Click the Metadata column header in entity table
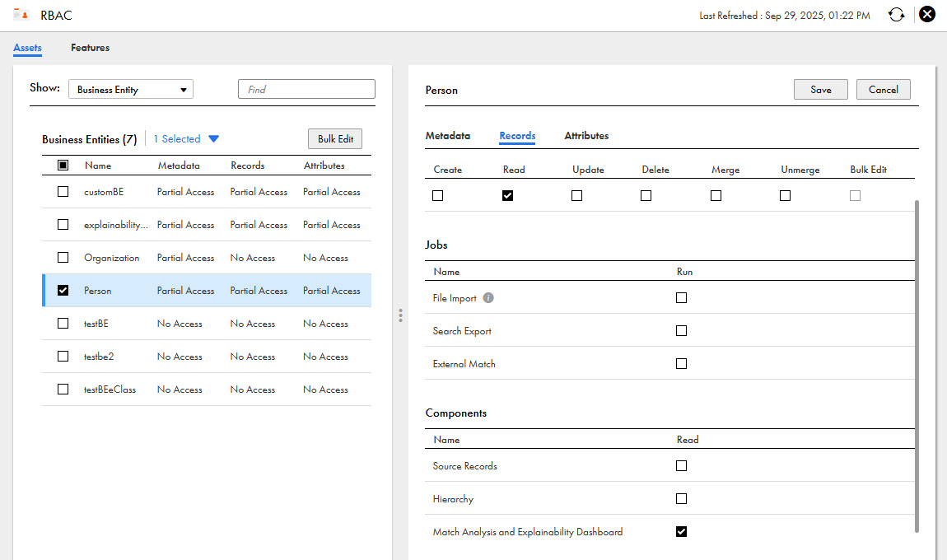The image size is (947, 560). pos(179,166)
